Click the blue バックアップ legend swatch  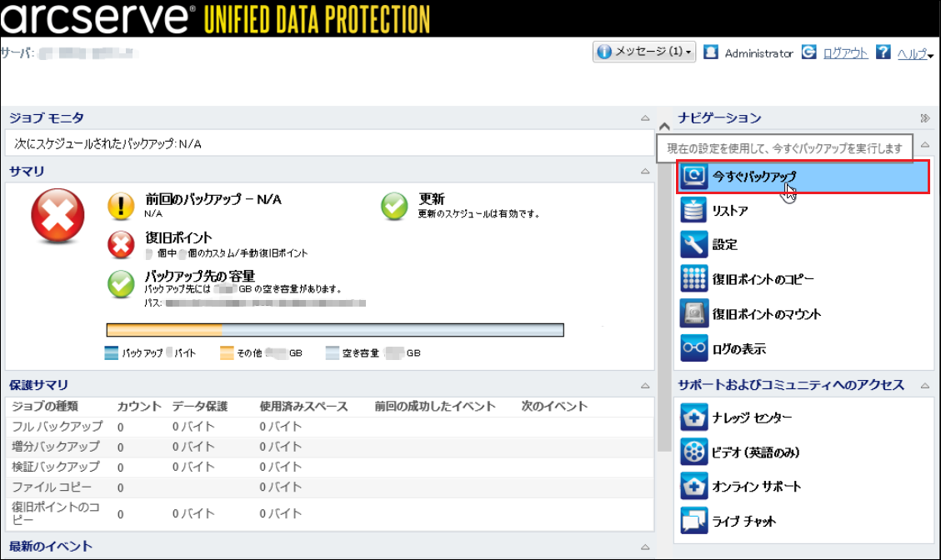point(112,353)
